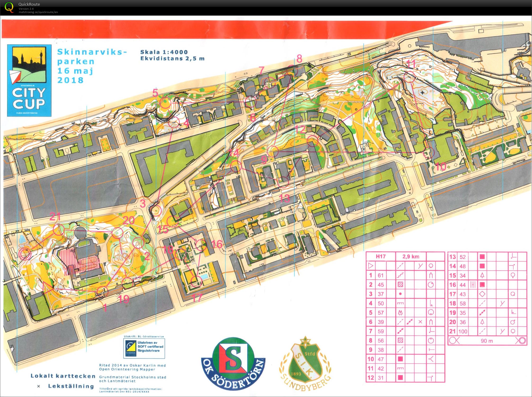The image size is (532, 397).
Task: Click control circle 10 on the map
Action: tap(429, 153)
